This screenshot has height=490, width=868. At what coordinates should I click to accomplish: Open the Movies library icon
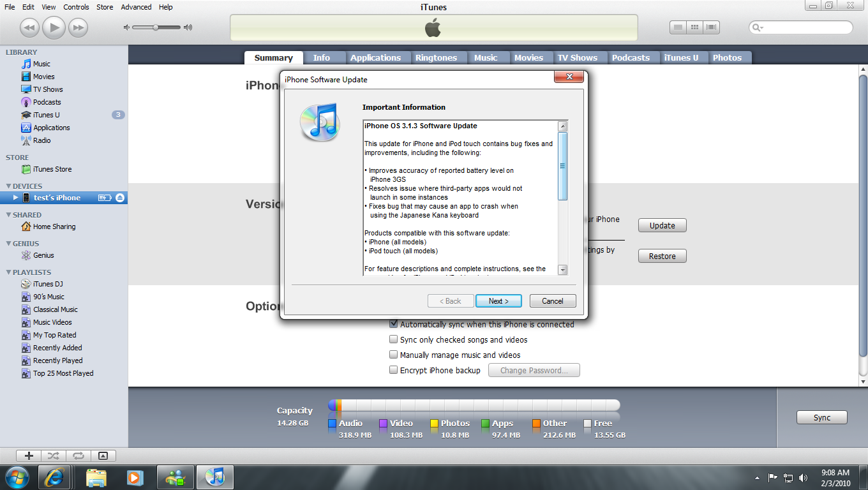coord(26,77)
